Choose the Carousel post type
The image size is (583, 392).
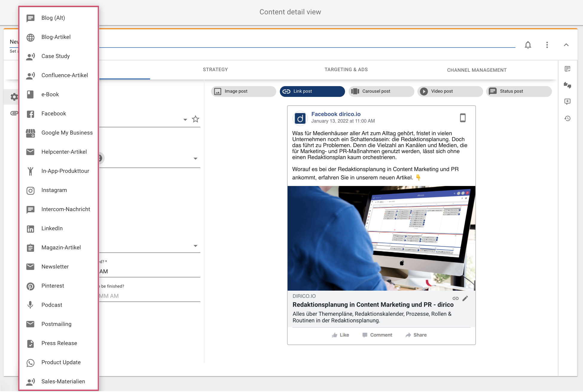[x=381, y=91]
